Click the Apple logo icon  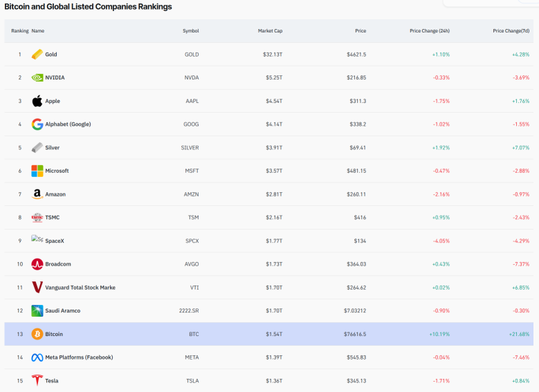[x=37, y=101]
